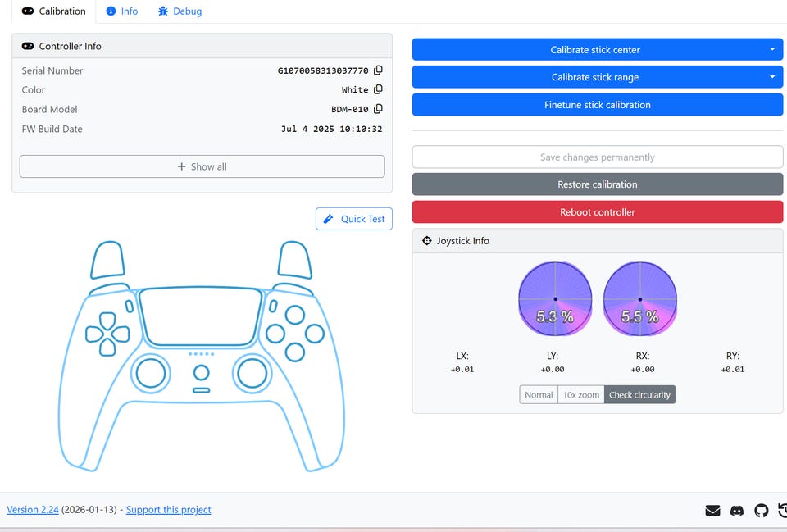
Task: Click the right trigger R2 on diagram
Action: point(294,260)
